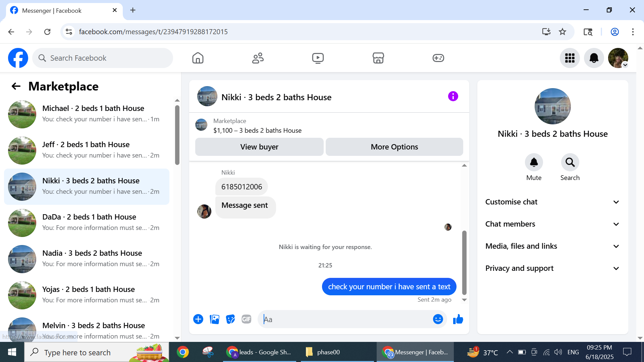Open the Chrome profile icon

[614, 32]
